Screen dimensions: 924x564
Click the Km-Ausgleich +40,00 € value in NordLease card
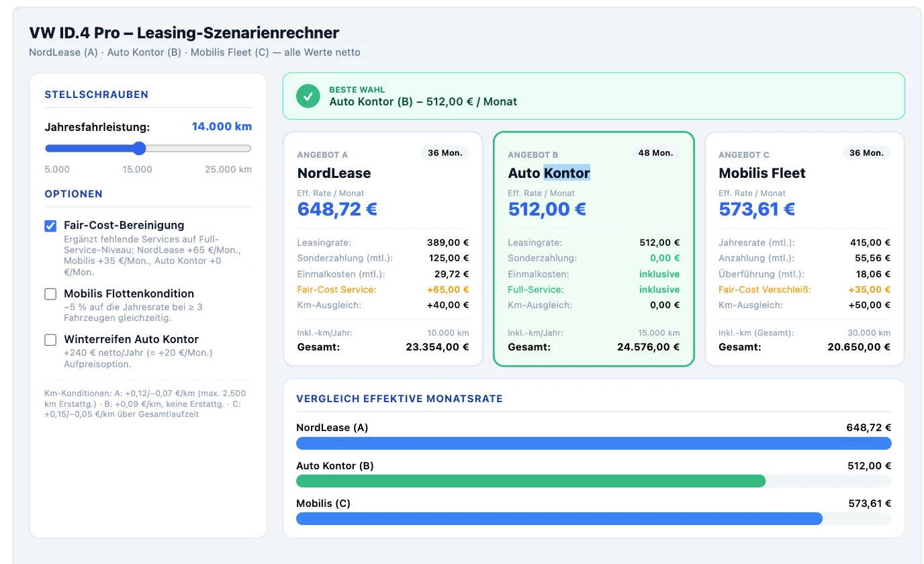click(x=448, y=305)
